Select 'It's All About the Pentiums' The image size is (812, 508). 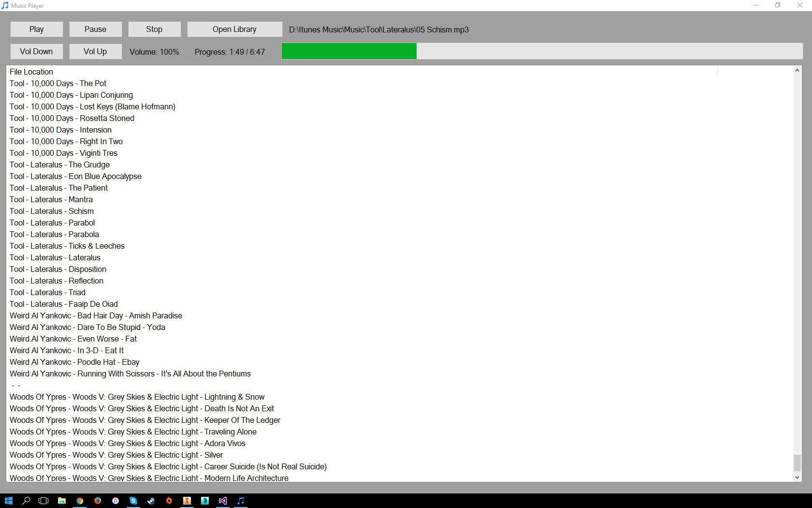coord(130,374)
